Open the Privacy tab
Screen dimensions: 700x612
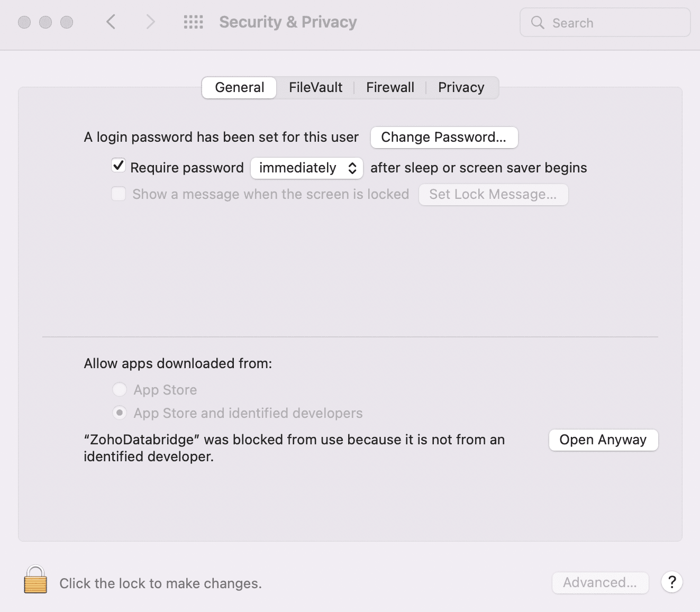[x=461, y=87]
